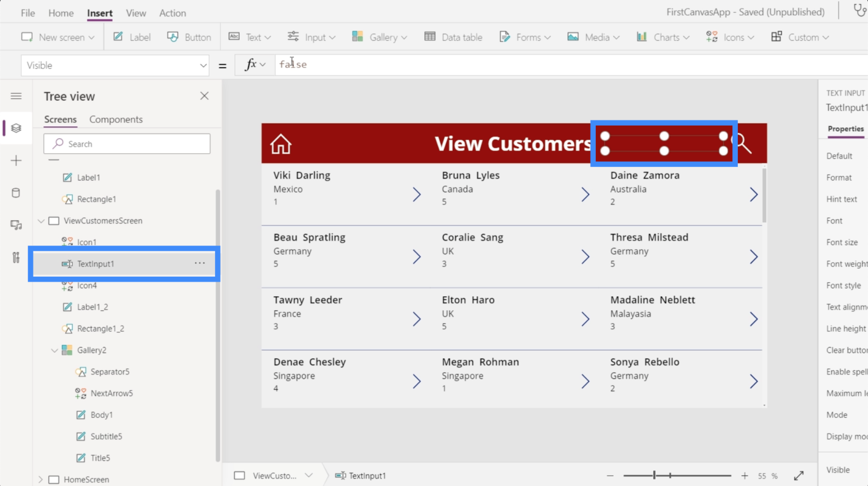Click the TextInput1 breadcrumb
The height and width of the screenshot is (486, 868).
click(x=361, y=476)
